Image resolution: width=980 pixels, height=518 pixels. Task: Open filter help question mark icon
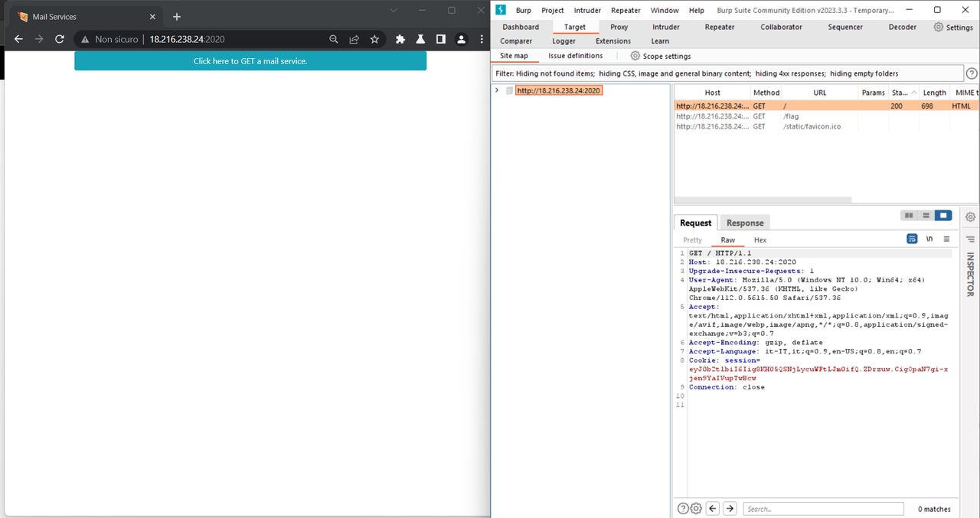pyautogui.click(x=972, y=73)
